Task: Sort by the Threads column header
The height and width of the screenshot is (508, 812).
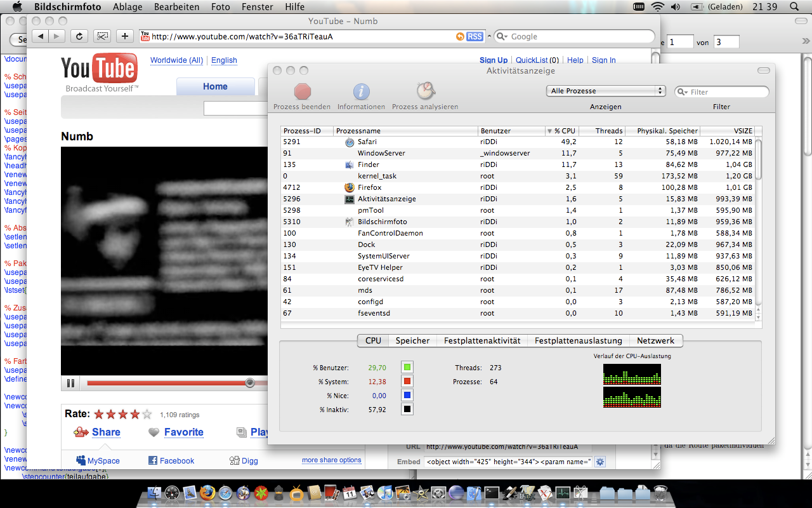Action: click(x=602, y=131)
